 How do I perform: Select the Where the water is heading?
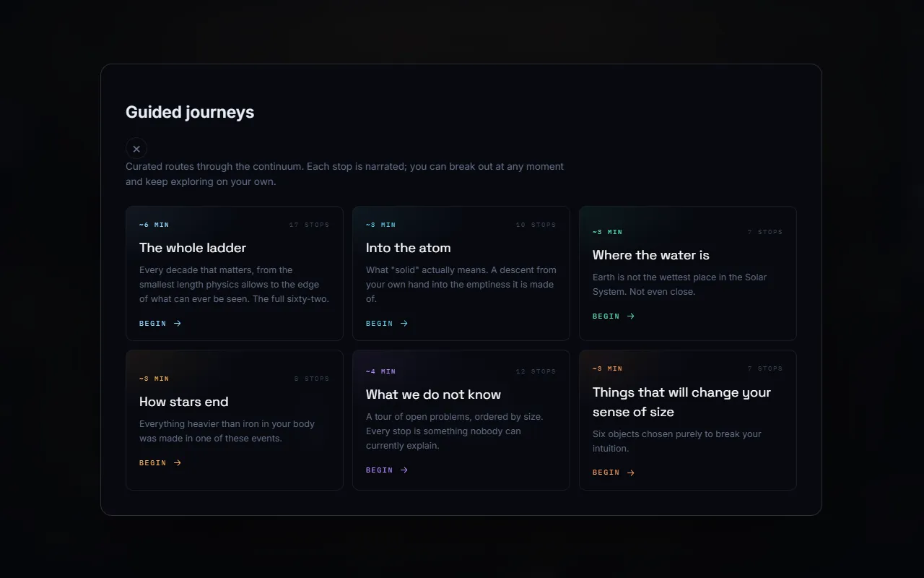point(651,255)
